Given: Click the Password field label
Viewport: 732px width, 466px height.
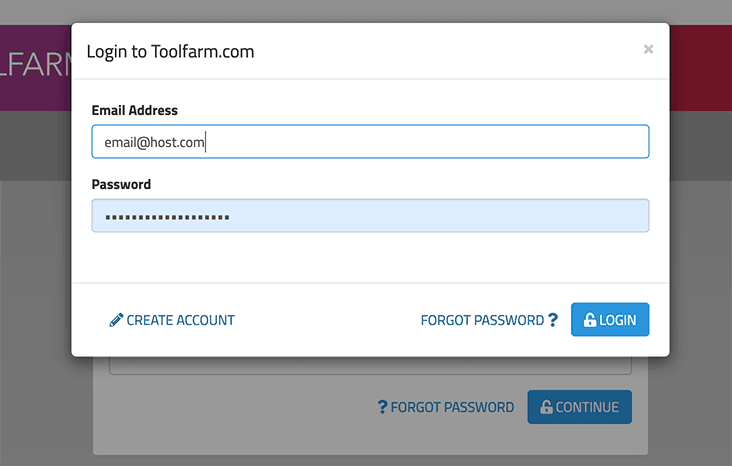Looking at the screenshot, I should coord(121,184).
